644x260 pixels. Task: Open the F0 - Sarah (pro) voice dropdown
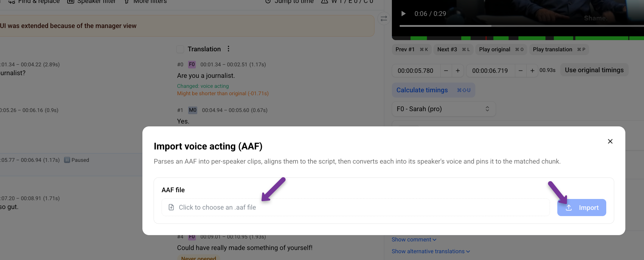(443, 109)
